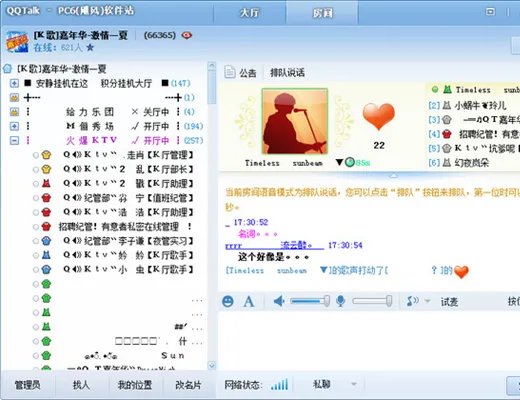Open dropdown next to music effects icon

pos(427,301)
